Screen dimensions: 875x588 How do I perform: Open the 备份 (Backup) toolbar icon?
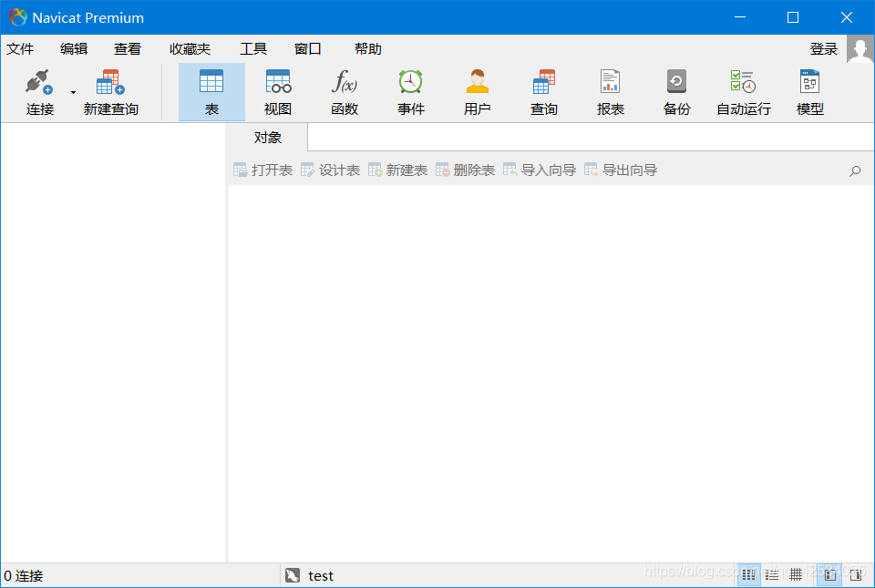coord(676,82)
